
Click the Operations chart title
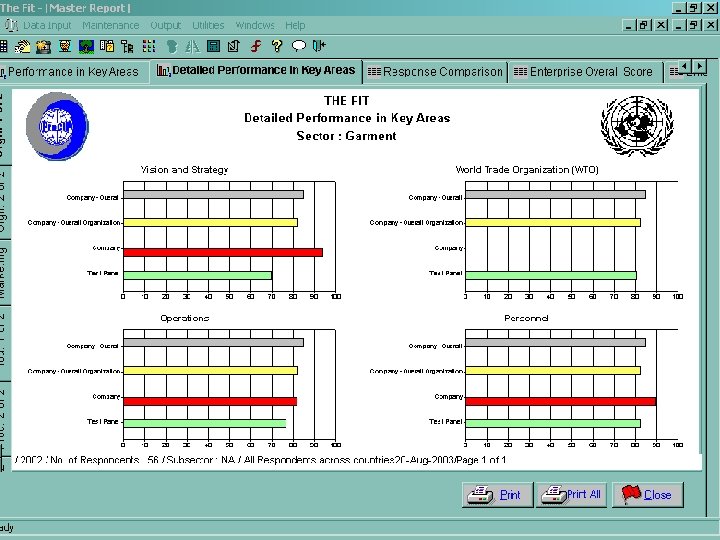coord(185,318)
